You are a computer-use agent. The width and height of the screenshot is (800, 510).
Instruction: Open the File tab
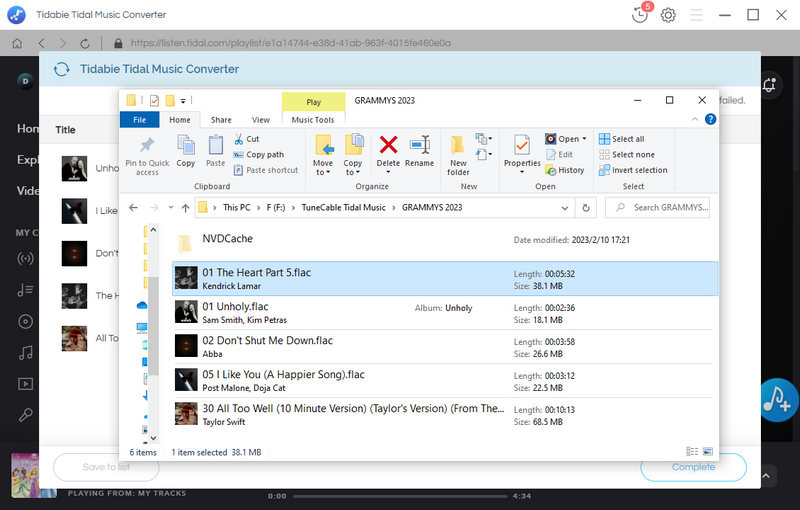[x=139, y=119]
